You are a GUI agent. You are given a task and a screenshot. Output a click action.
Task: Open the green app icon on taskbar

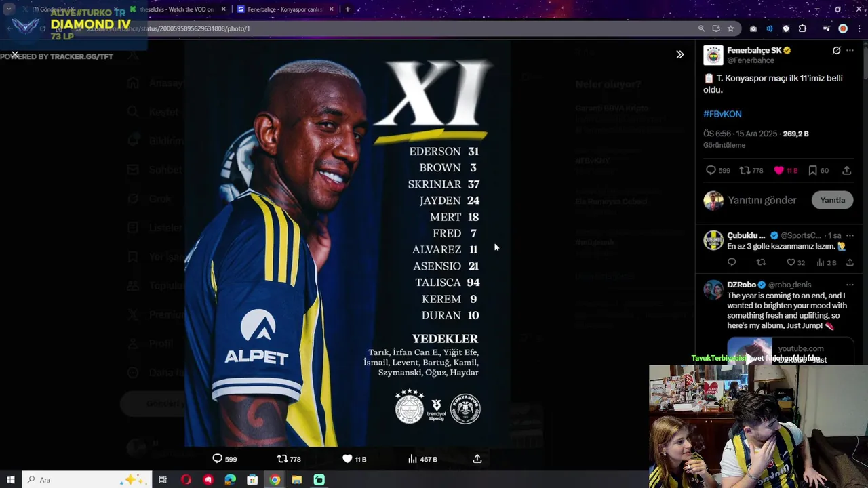(x=319, y=480)
